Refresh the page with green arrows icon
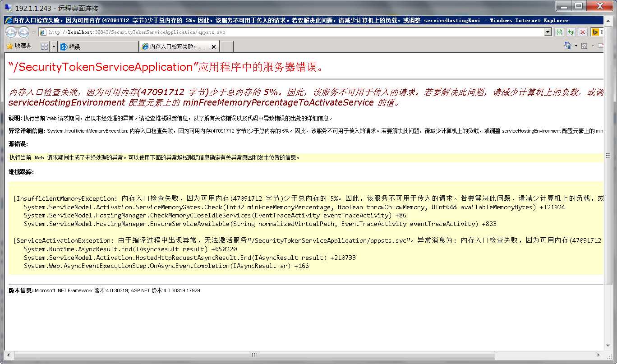 point(571,32)
